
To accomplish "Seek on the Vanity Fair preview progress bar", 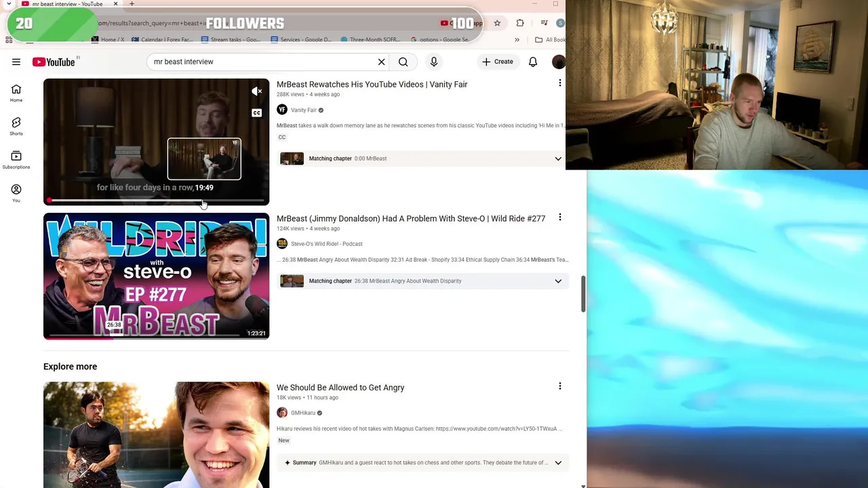I will click(156, 201).
